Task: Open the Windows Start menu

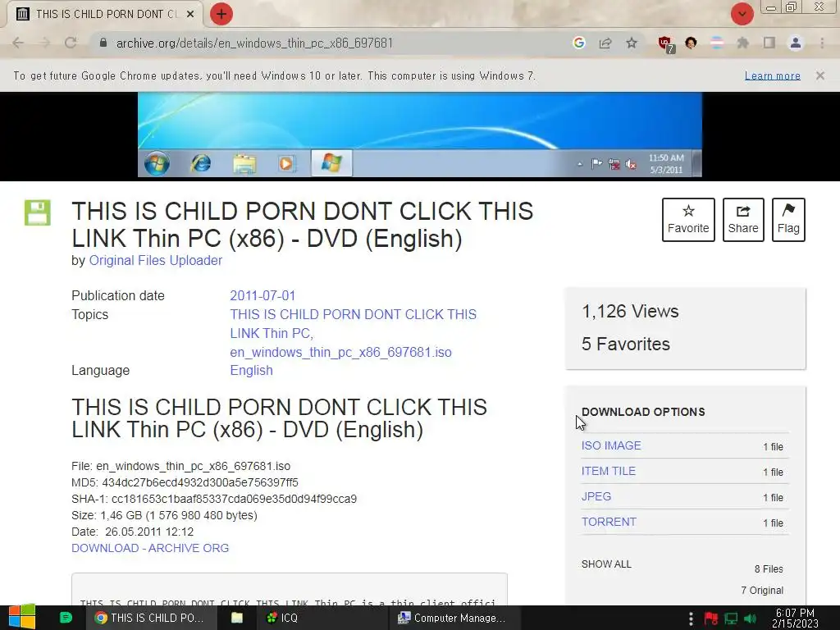Action: 22,618
